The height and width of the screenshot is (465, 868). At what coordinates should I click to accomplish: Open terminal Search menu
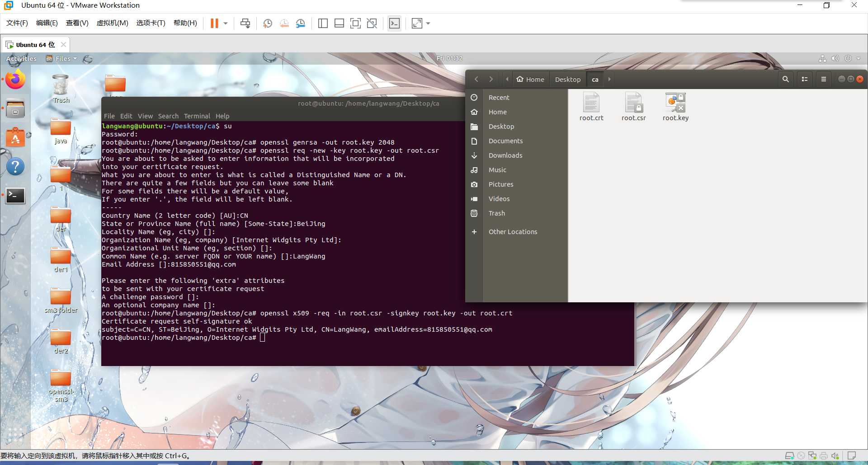coord(168,116)
